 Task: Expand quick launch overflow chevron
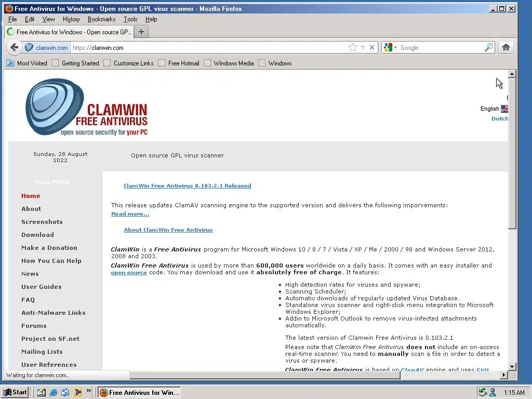88,391
